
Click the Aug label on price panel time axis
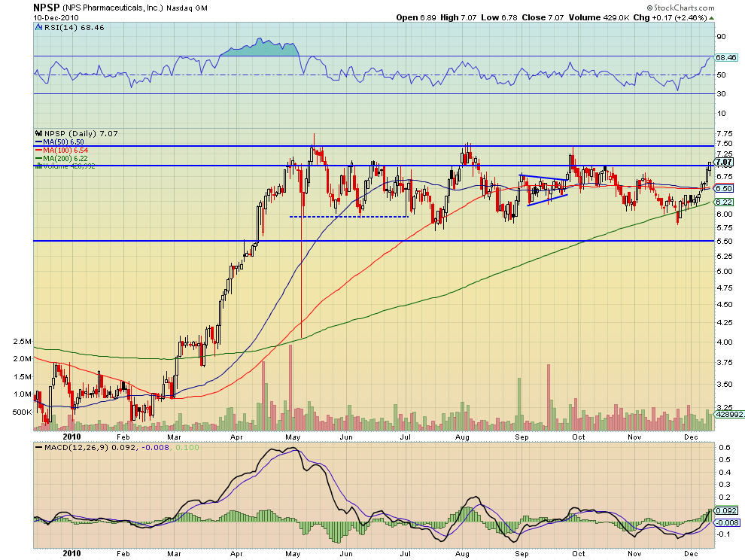[462, 437]
